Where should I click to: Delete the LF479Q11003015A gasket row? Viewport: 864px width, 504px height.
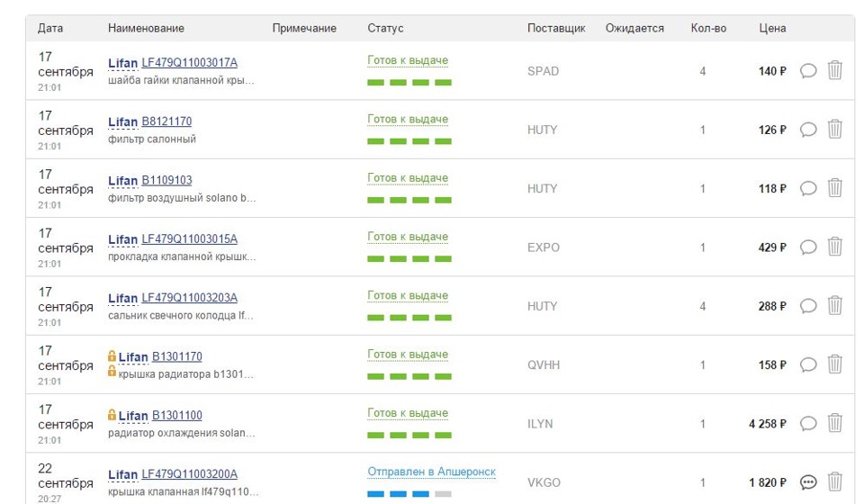click(835, 247)
